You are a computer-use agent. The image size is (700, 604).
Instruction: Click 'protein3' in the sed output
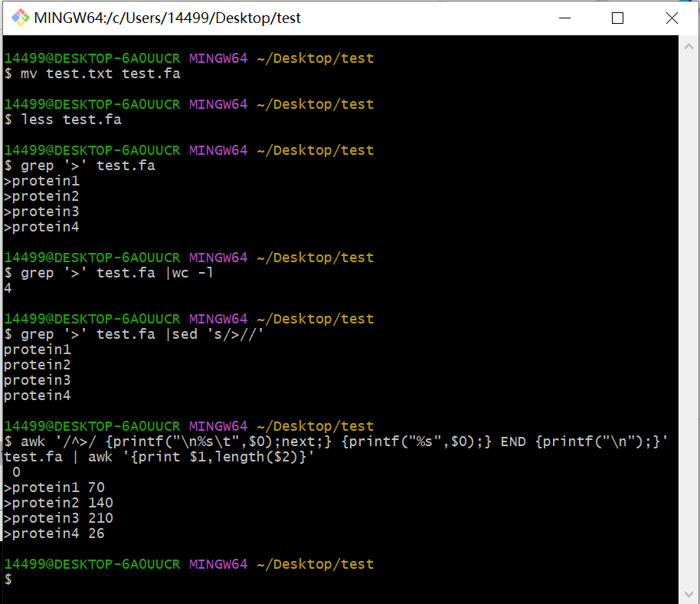point(38,380)
